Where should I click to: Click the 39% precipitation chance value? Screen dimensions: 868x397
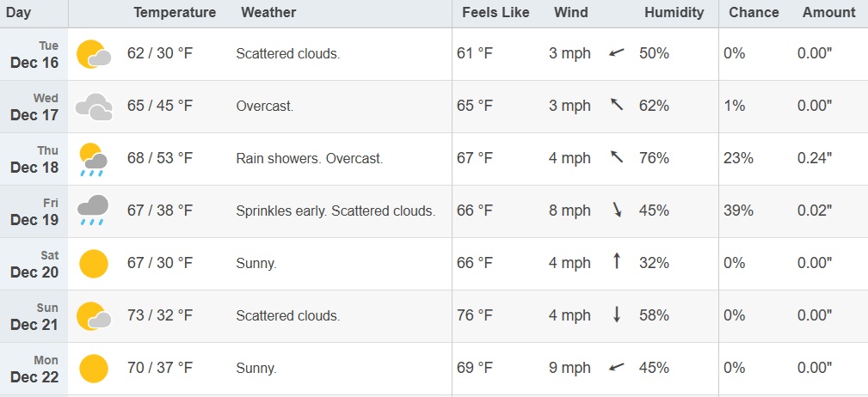738,211
